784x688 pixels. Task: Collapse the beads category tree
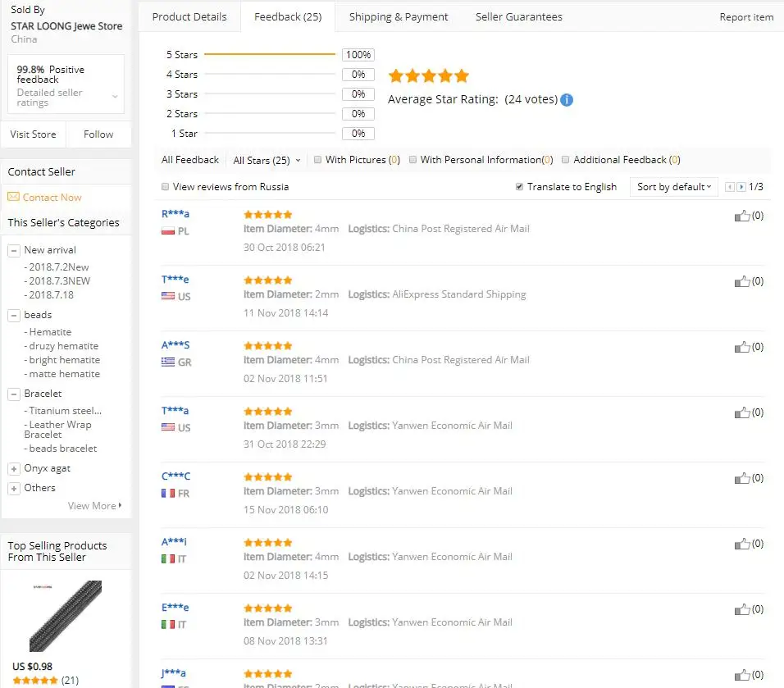(14, 316)
